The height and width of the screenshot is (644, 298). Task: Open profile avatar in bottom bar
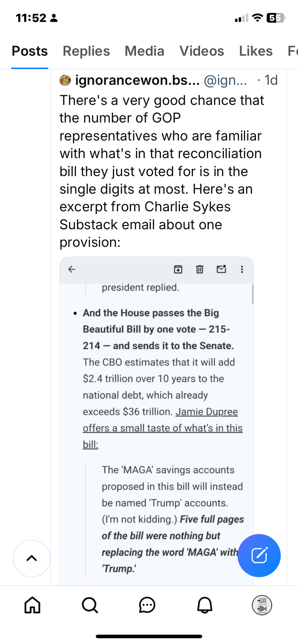[262, 605]
